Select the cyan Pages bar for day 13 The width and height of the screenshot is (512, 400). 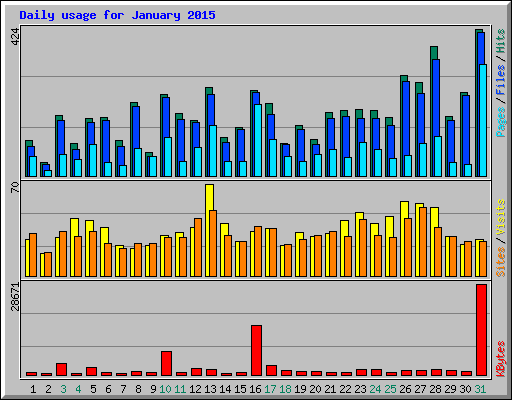[213, 151]
